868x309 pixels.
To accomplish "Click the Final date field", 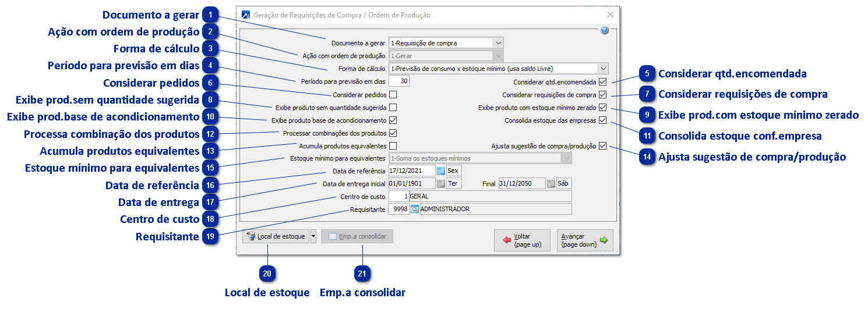I will (x=522, y=184).
